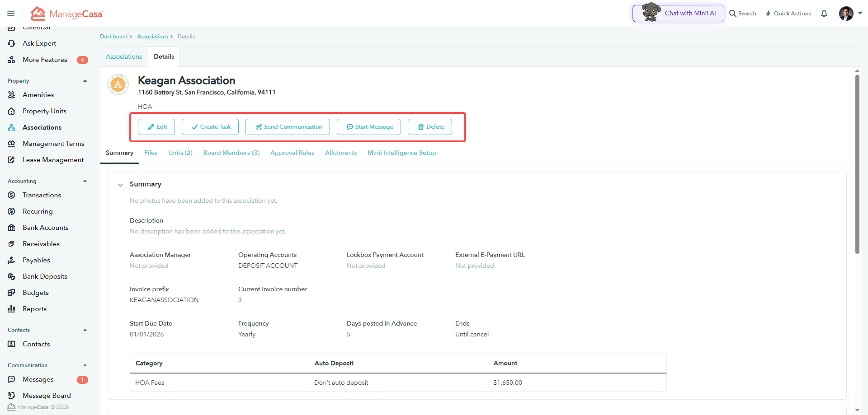
Task: Click the Delete association button
Action: tap(430, 127)
